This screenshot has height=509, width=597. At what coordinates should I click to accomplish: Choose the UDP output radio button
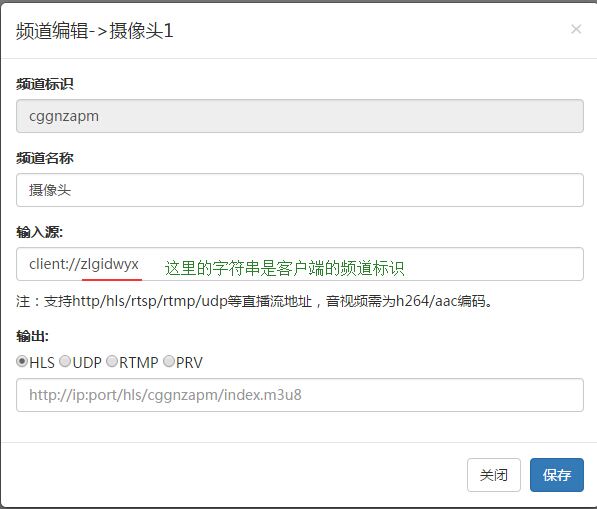pyautogui.click(x=65, y=361)
